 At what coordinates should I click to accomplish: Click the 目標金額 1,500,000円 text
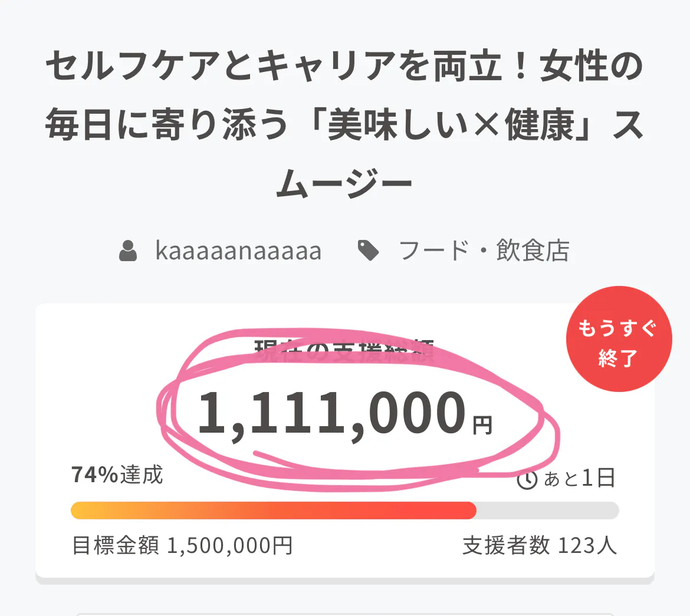182,546
